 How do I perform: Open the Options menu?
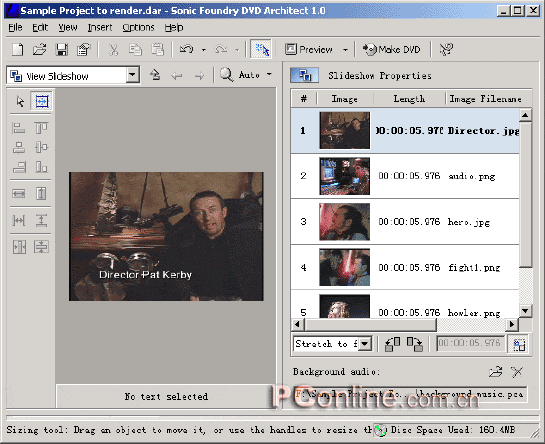point(138,27)
